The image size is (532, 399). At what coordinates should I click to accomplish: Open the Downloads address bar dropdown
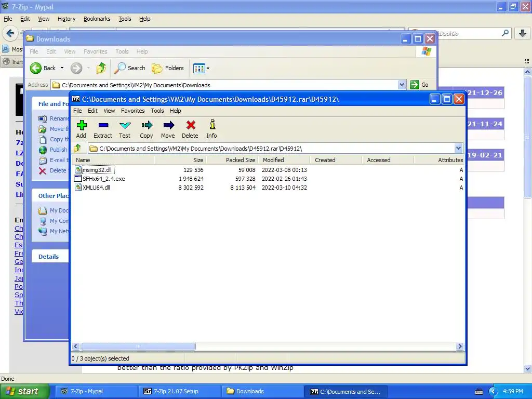[402, 85]
